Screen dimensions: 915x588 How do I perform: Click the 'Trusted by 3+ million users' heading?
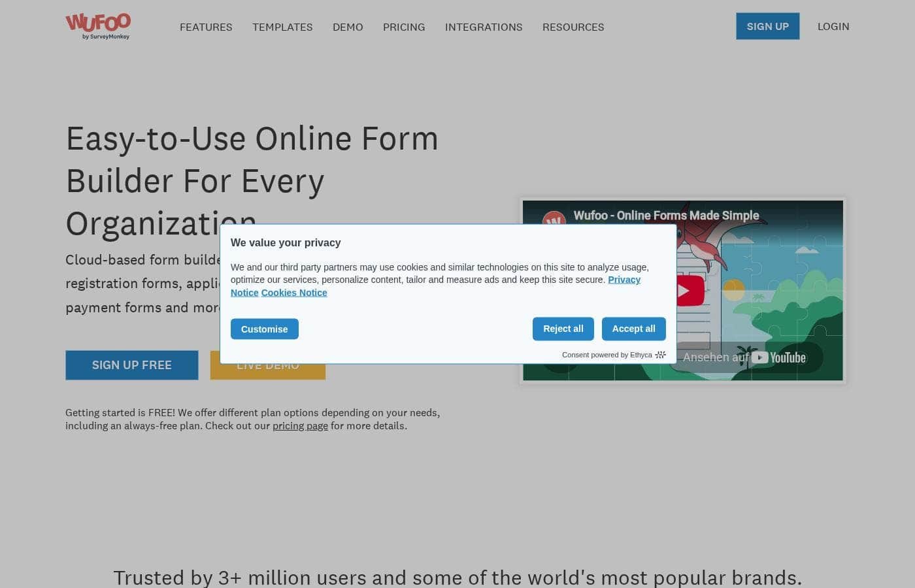(x=457, y=578)
